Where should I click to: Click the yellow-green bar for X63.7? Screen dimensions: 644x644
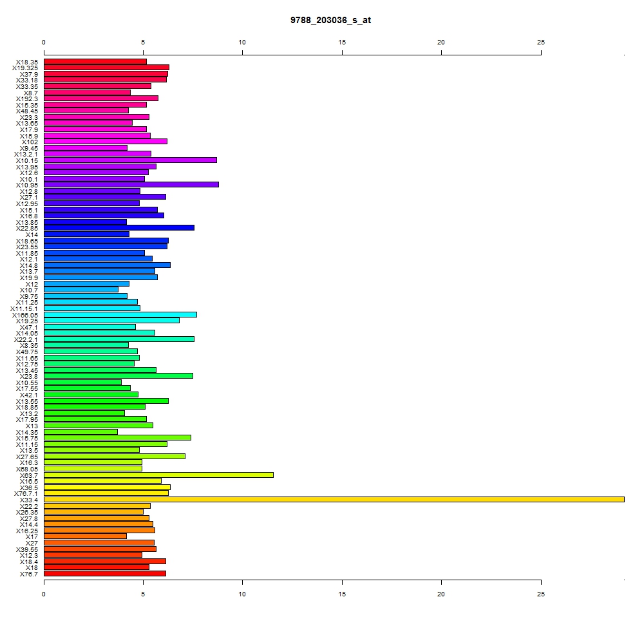pos(158,475)
